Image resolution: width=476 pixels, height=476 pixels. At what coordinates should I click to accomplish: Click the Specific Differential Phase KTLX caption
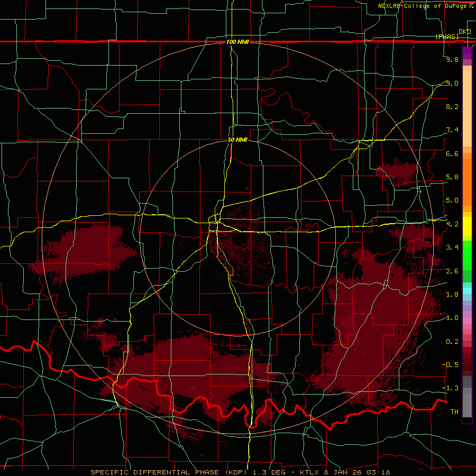[x=240, y=472]
